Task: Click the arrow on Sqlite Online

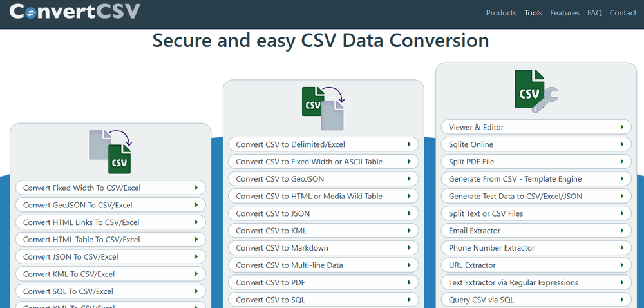Action: 622,144
